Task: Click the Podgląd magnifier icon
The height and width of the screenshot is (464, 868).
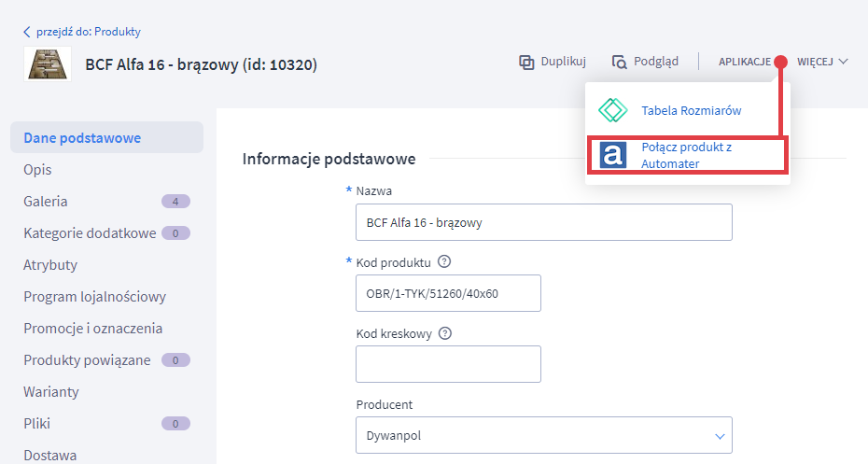Action: click(620, 62)
